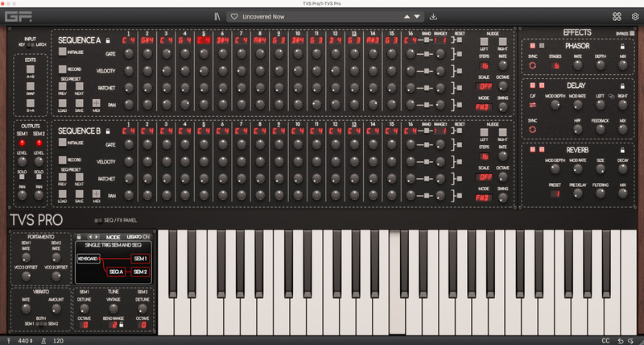
Task: Nudge Sequence A left
Action: point(485,42)
